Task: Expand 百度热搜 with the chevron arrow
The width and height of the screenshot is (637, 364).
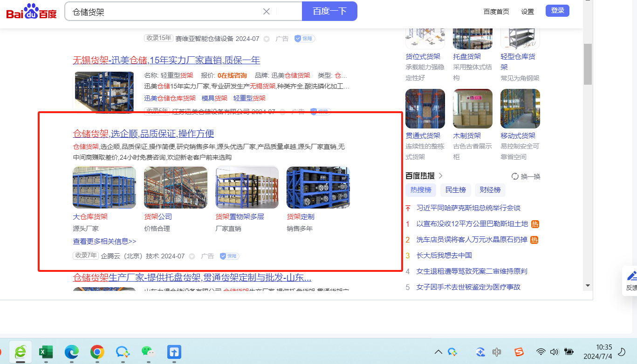Action: tap(440, 175)
